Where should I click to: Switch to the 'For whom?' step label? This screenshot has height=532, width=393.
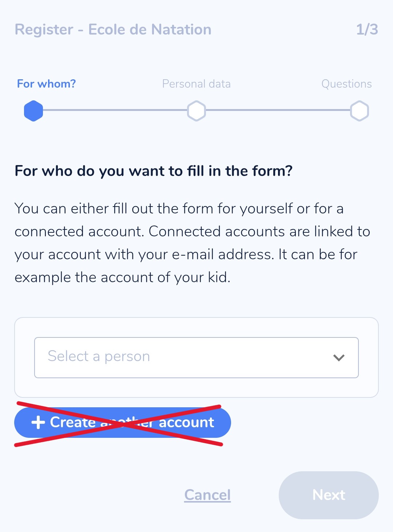tap(47, 84)
